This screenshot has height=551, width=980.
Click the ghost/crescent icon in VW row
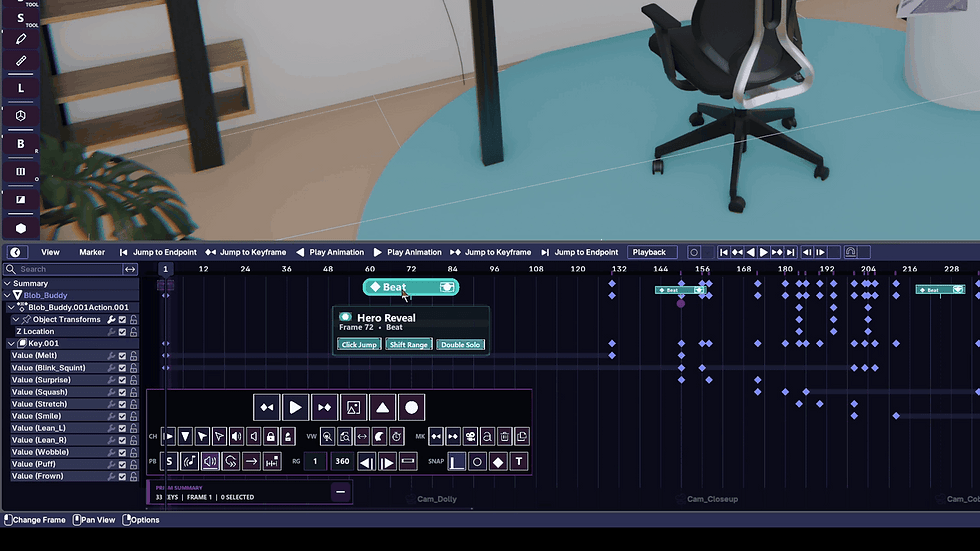[379, 436]
